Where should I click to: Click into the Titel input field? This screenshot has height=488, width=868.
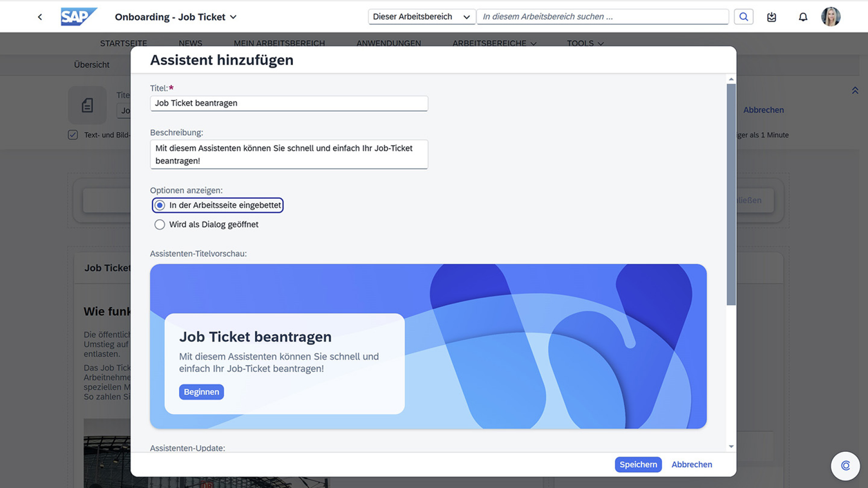point(288,103)
